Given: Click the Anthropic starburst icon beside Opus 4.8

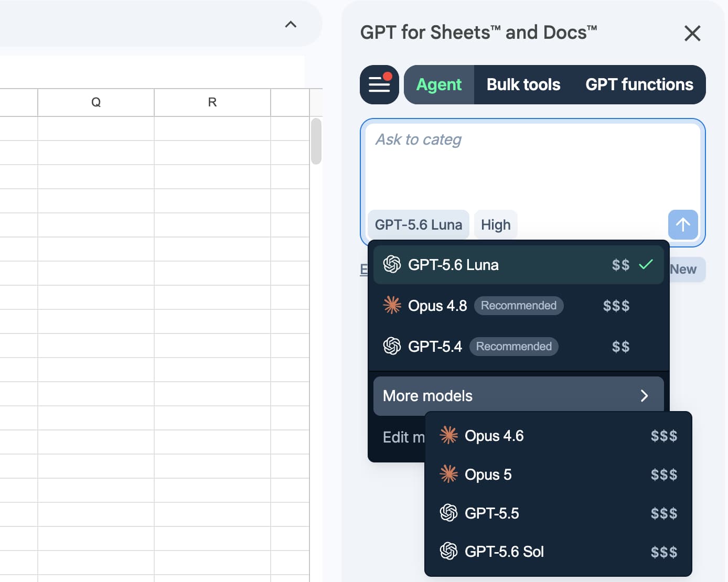Looking at the screenshot, I should 392,305.
